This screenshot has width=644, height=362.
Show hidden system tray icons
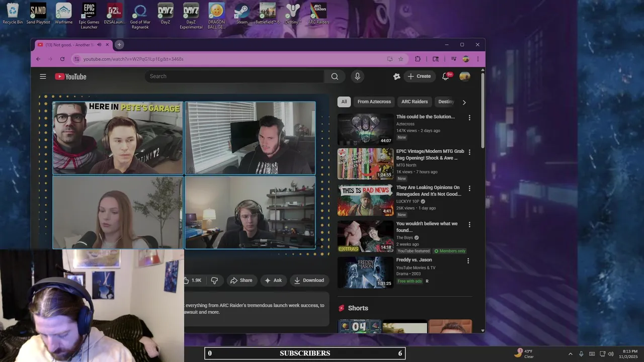coord(570,353)
